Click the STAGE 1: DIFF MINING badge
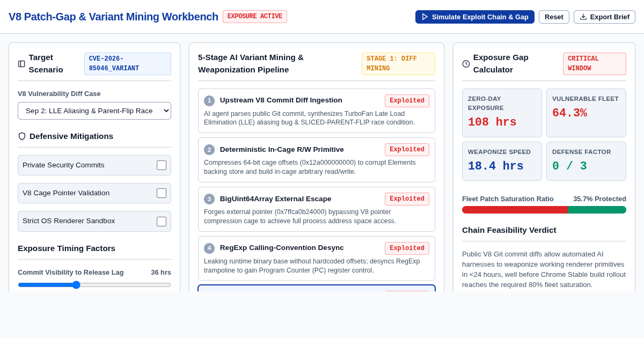The image size is (644, 338). click(398, 64)
